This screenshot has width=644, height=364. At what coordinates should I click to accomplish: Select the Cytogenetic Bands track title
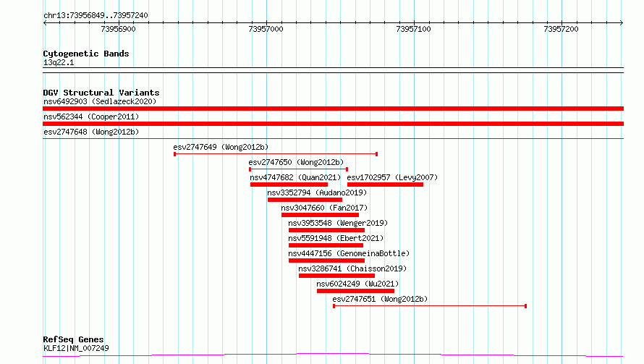point(86,54)
